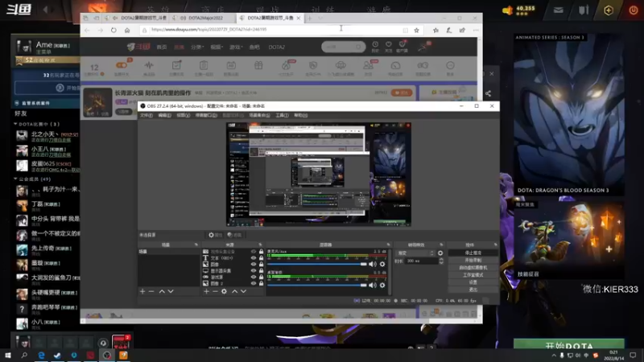The height and width of the screenshot is (362, 644).
Task: Adjust the transition duration stepper arrows
Action: 441,261
